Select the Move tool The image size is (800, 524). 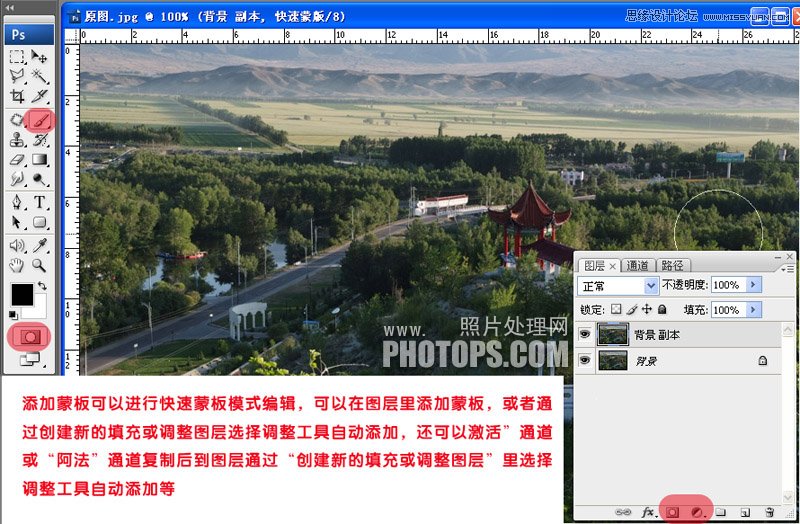point(39,56)
